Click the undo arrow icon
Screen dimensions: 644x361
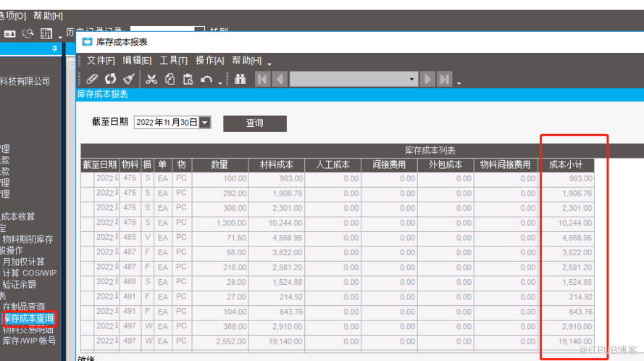pyautogui.click(x=206, y=79)
